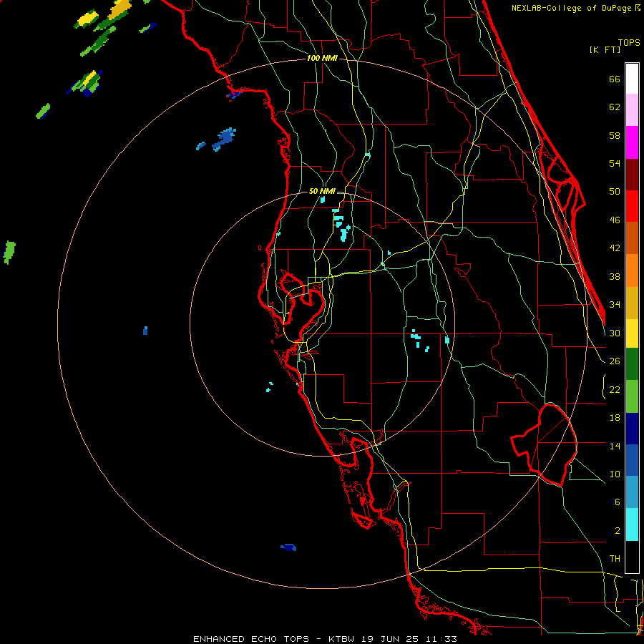Click the legend value 62

pyautogui.click(x=615, y=107)
